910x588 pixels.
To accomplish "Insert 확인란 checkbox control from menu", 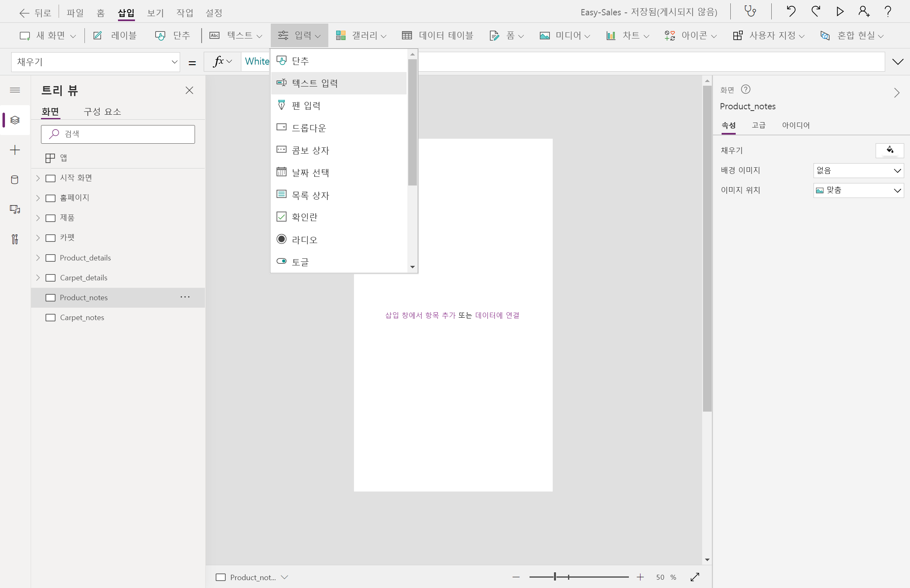I will click(304, 217).
